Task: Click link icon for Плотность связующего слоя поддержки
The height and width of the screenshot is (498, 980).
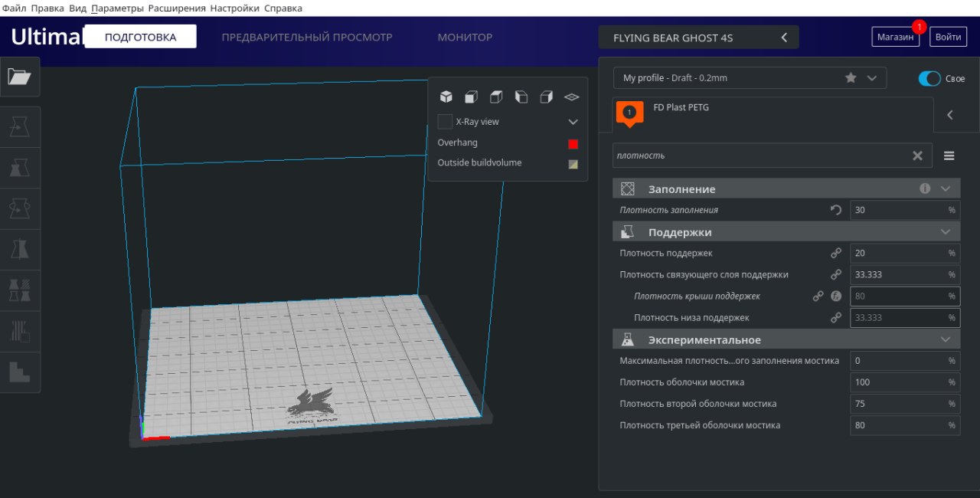Action: click(836, 274)
